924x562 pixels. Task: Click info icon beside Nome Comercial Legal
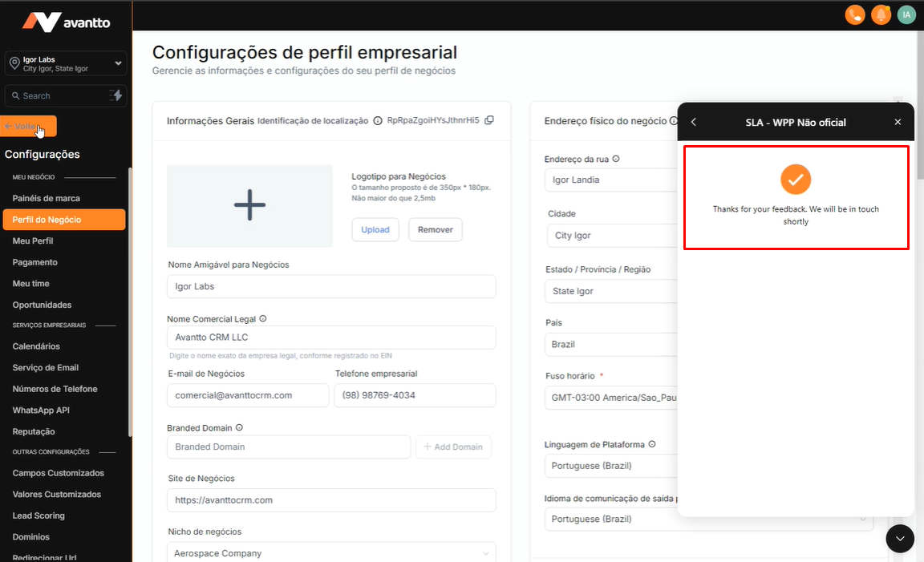pos(263,319)
